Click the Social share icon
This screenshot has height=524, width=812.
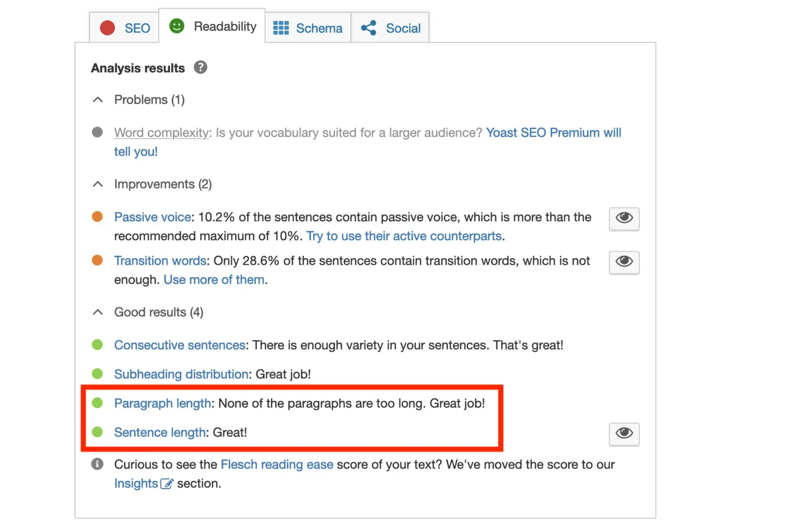point(369,28)
